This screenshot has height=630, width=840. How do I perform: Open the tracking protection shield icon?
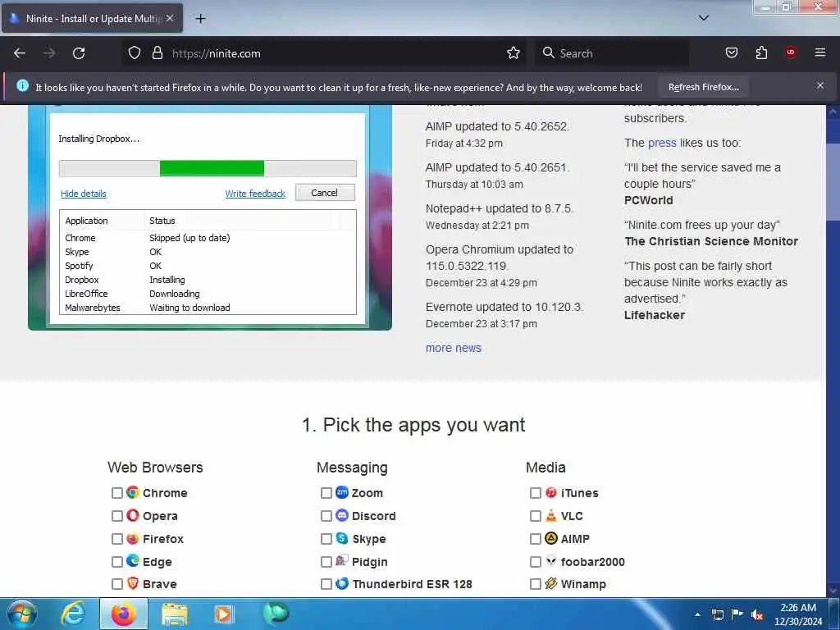(x=134, y=53)
